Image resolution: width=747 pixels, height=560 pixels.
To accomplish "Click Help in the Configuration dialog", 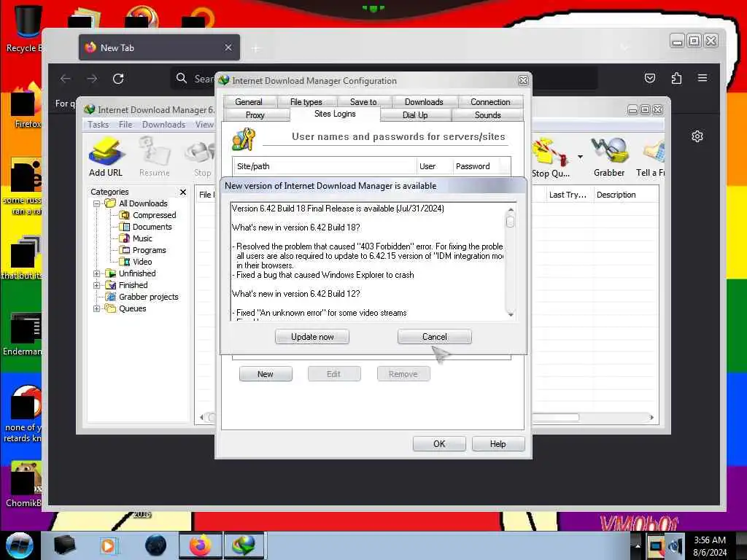I will click(498, 444).
